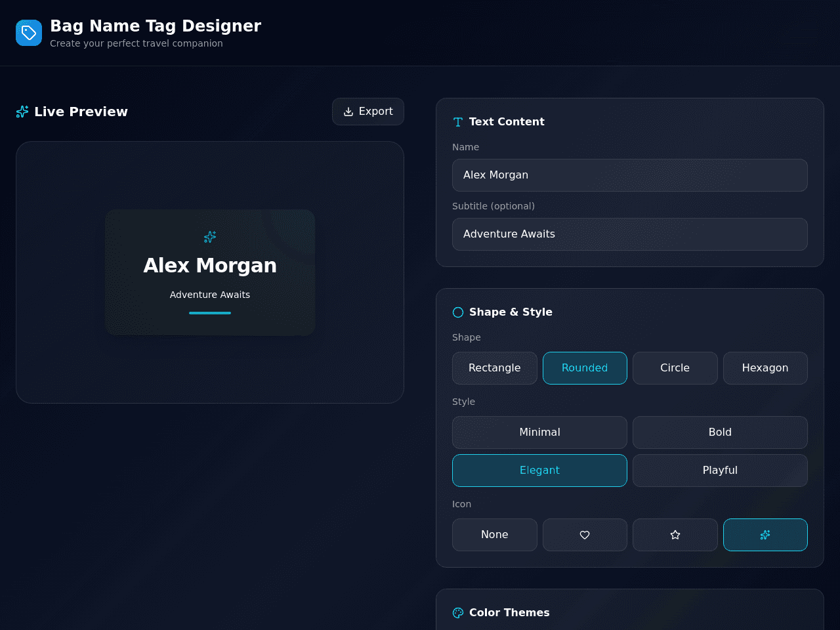Choose the Circle shape option
The height and width of the screenshot is (630, 840).
click(675, 368)
